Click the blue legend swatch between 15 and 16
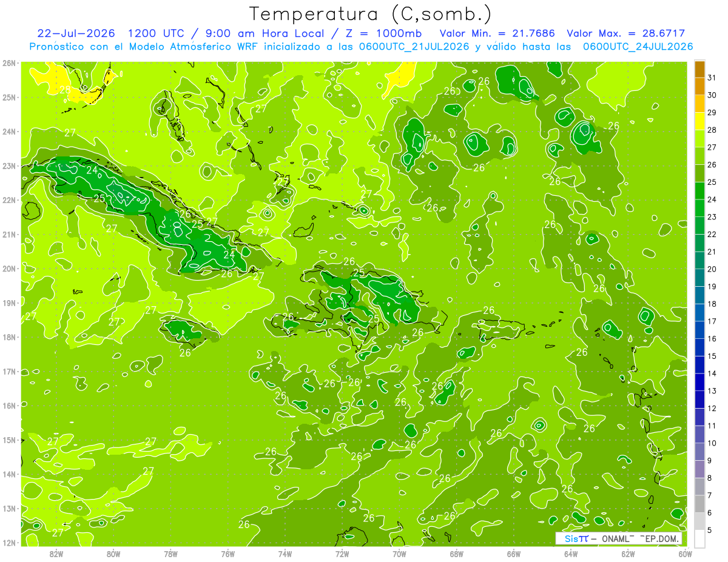Image resolution: width=728 pixels, height=562 pixels. 699,347
